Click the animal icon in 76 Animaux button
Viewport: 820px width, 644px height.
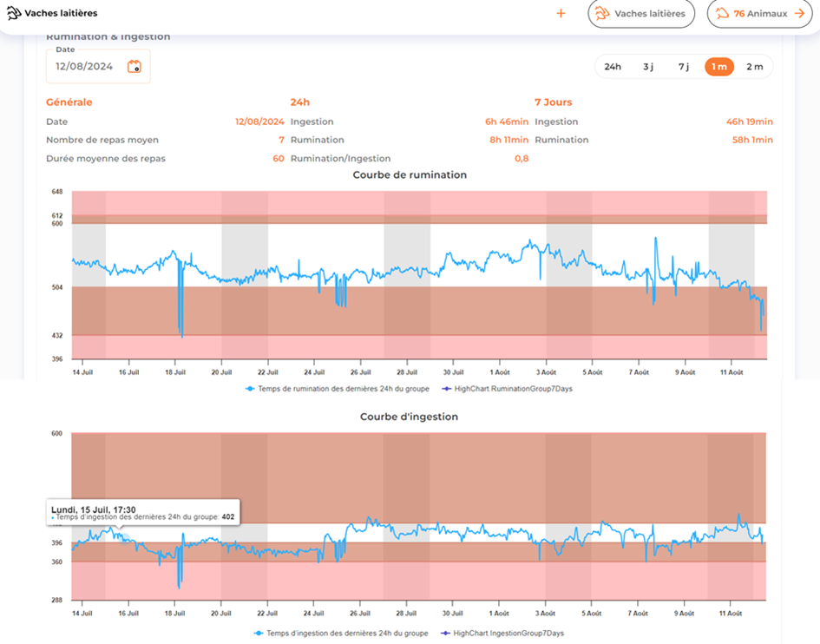[x=723, y=13]
